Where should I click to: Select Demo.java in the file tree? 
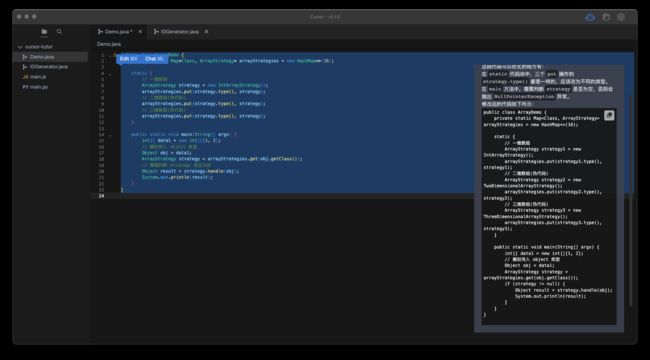pos(50,57)
